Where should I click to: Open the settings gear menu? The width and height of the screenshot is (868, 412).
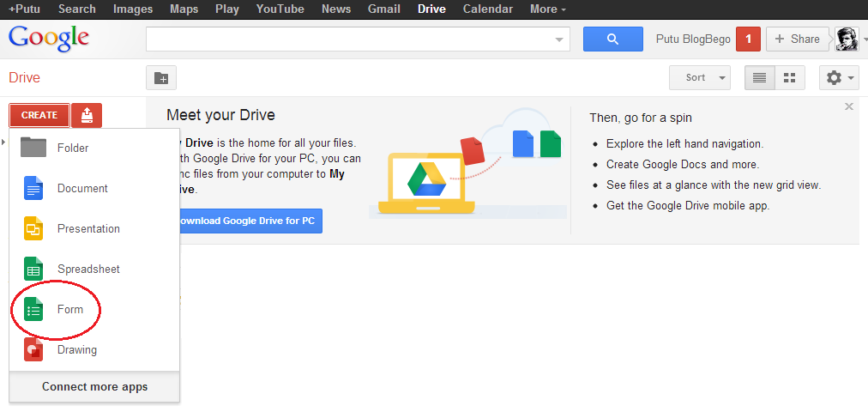click(x=839, y=77)
